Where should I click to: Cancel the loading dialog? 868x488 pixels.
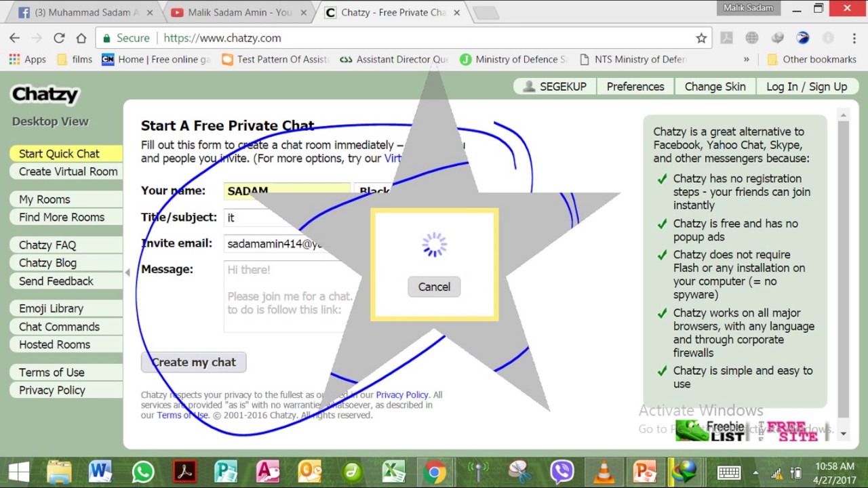[x=434, y=287]
